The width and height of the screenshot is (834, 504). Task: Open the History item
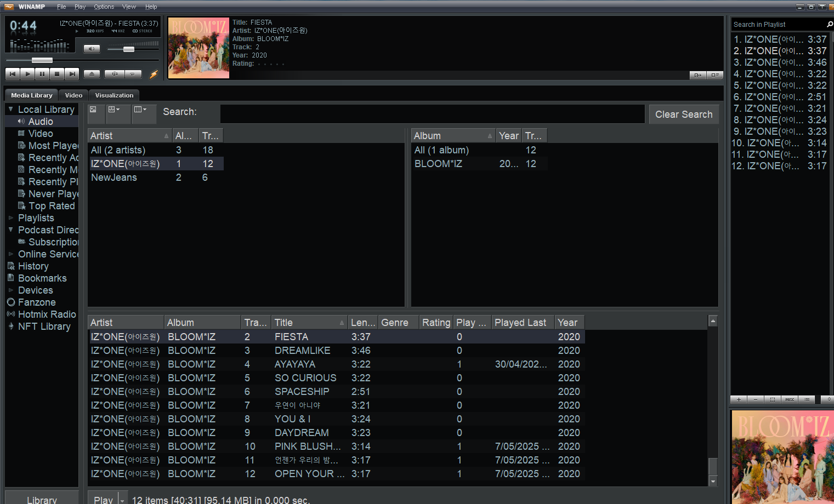point(33,266)
